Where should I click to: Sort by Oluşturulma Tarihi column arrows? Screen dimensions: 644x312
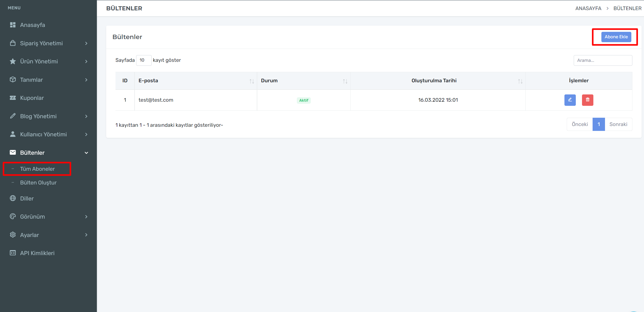click(520, 81)
